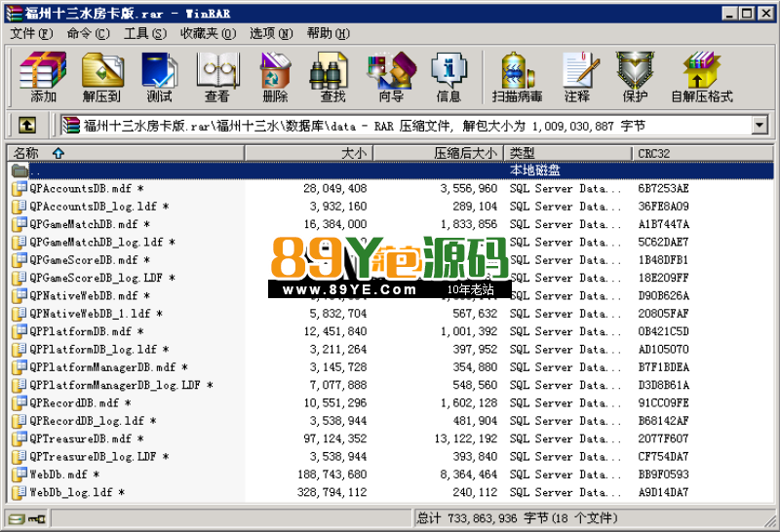This screenshot has width=780, height=532.
Task: Start 扫描病毒 (Virus scan) tool
Action: point(517,77)
